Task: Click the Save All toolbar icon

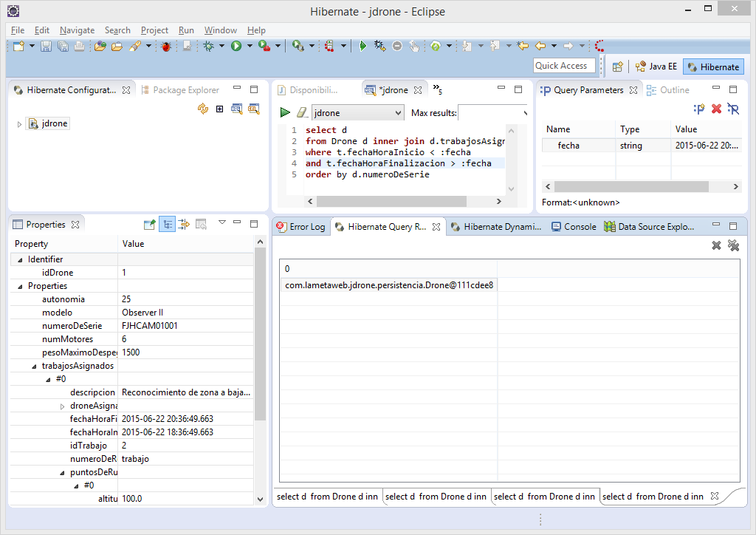Action: (63, 47)
